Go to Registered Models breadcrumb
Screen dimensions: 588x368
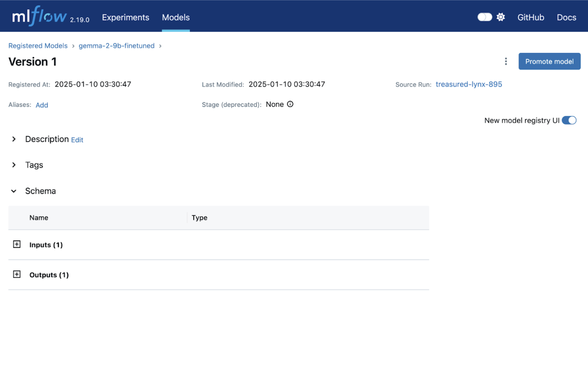click(38, 46)
